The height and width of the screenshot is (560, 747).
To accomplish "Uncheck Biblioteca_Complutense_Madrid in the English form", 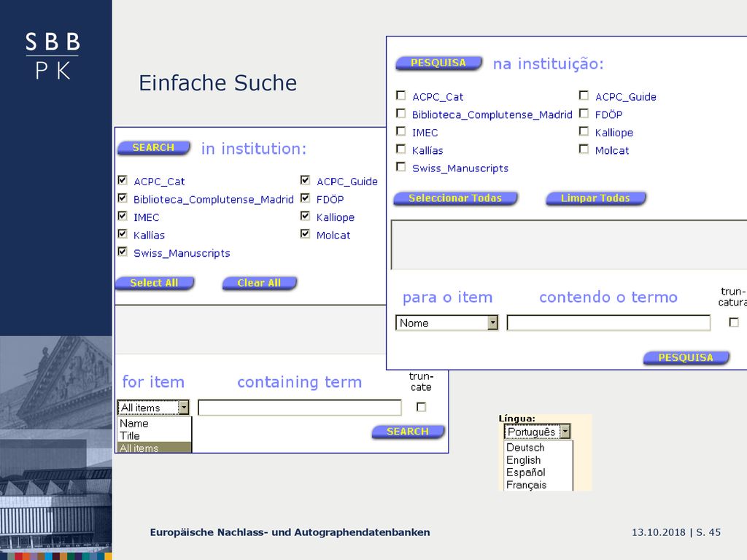I will point(123,198).
